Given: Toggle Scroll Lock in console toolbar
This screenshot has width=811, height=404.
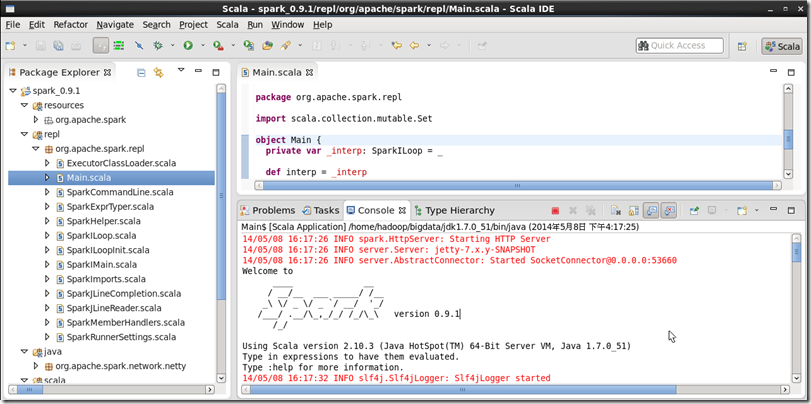Looking at the screenshot, I should point(633,211).
